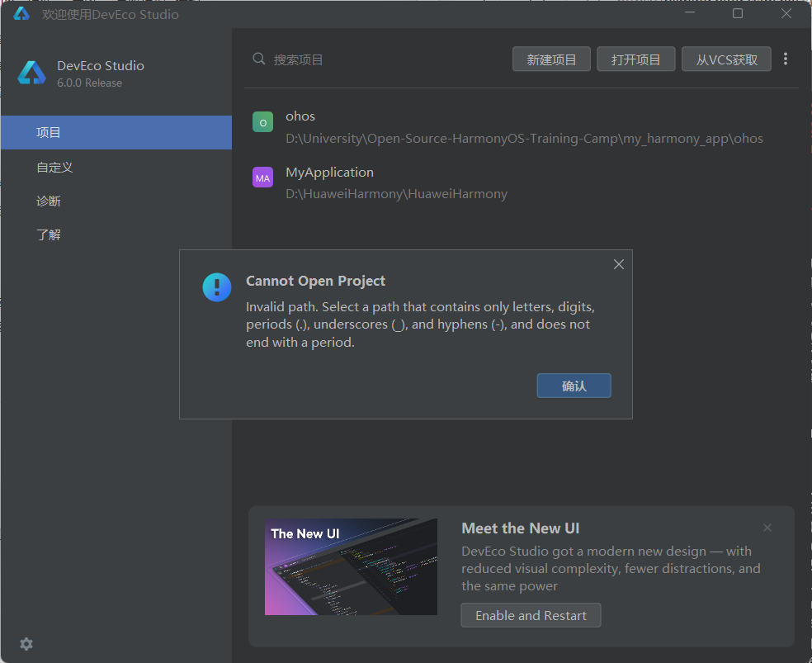The height and width of the screenshot is (663, 812).
Task: Click the D:\HuaweiHarmony\HuaweiHarmony path
Action: (397, 194)
